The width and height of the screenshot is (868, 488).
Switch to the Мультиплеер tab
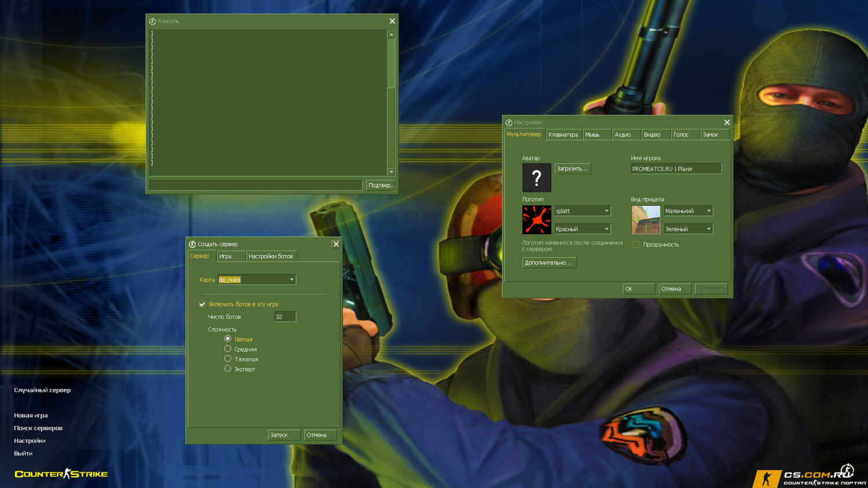(x=525, y=134)
